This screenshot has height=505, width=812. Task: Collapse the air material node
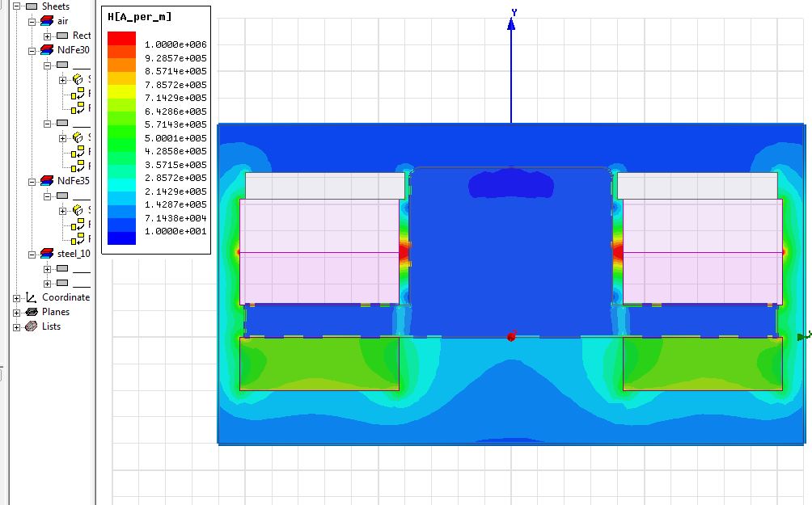click(32, 22)
